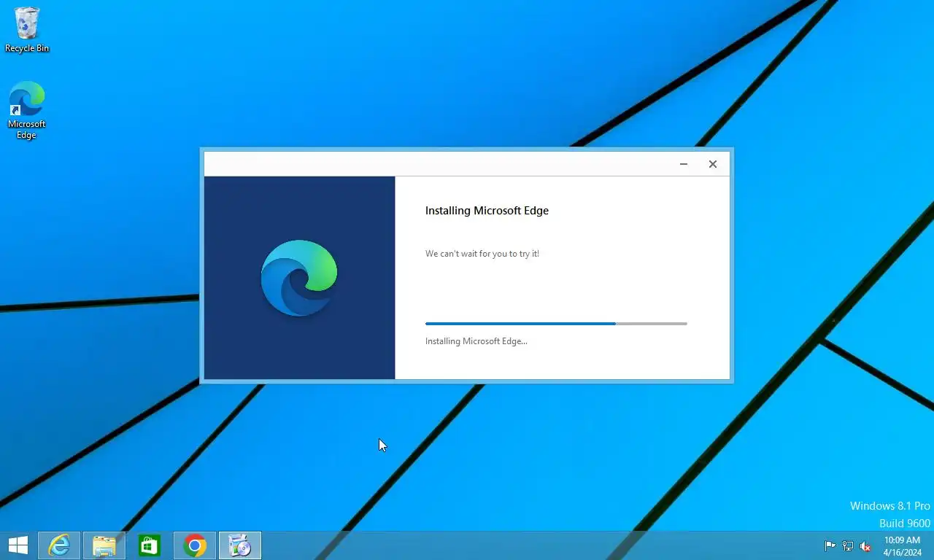Open Google Chrome from the taskbar

[x=195, y=545]
